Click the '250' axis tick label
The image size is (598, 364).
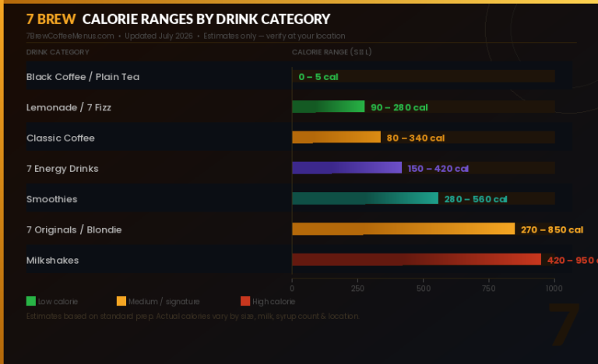click(x=357, y=289)
